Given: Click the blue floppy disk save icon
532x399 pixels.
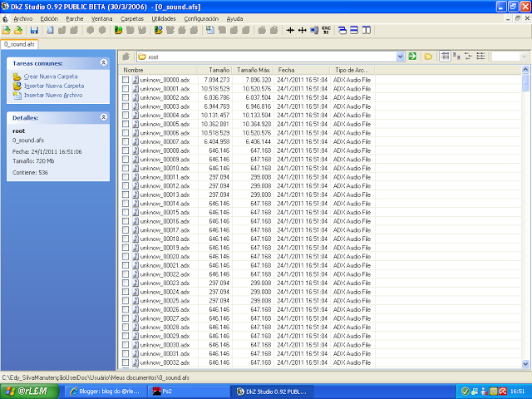Looking at the screenshot, I should 34,30.
